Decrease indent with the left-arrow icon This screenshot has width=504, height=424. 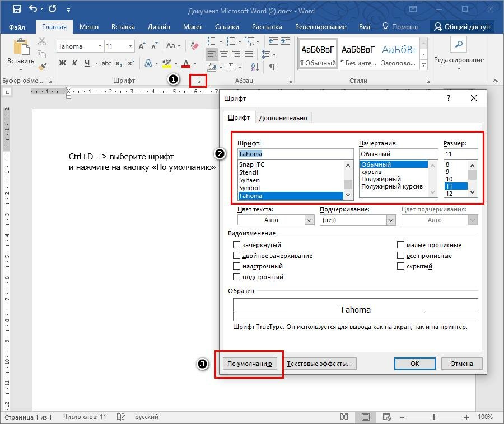click(x=273, y=41)
